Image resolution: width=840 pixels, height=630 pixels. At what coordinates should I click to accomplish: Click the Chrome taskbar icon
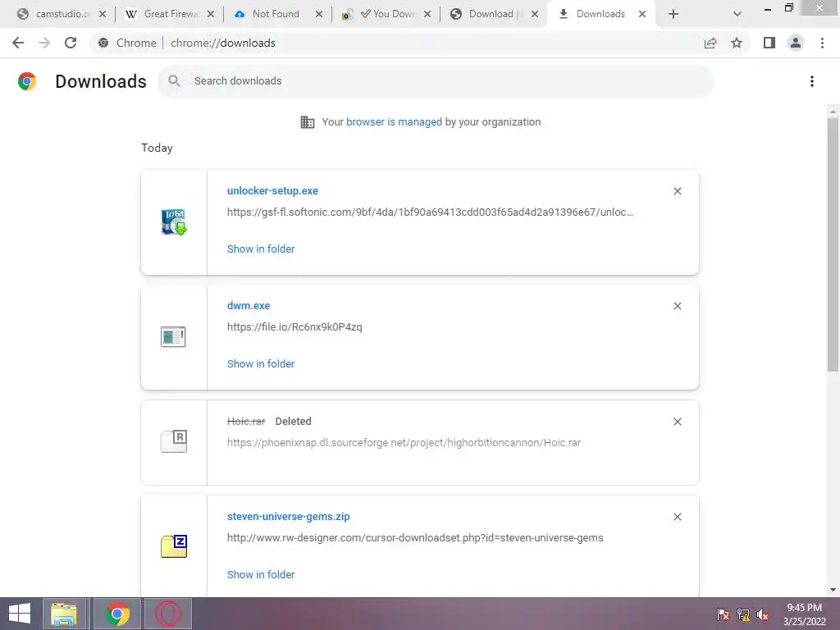click(117, 614)
